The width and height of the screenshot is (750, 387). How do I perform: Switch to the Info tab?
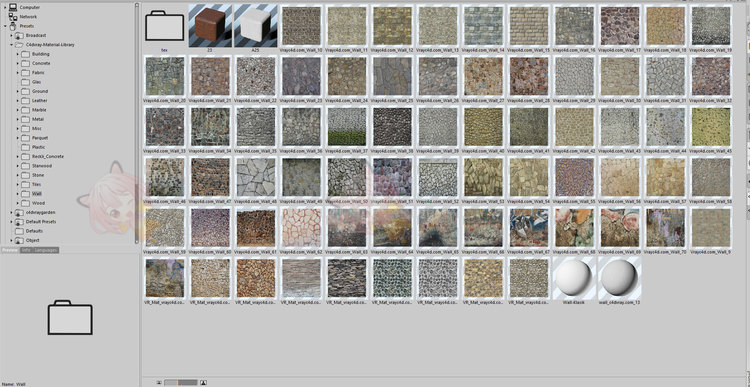point(24,250)
